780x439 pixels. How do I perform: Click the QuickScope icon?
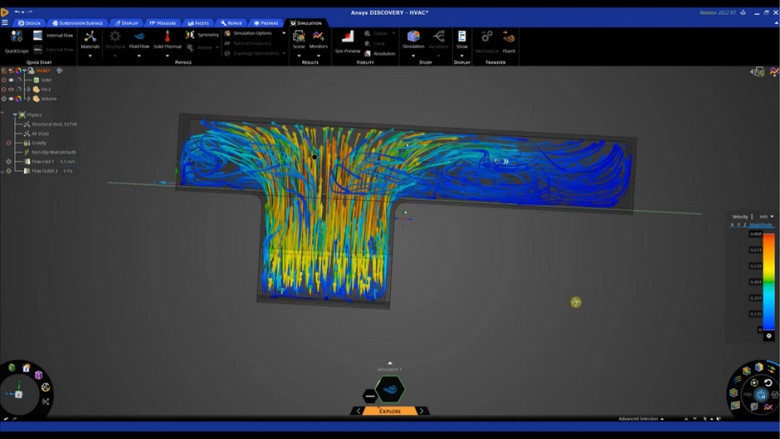[16, 40]
